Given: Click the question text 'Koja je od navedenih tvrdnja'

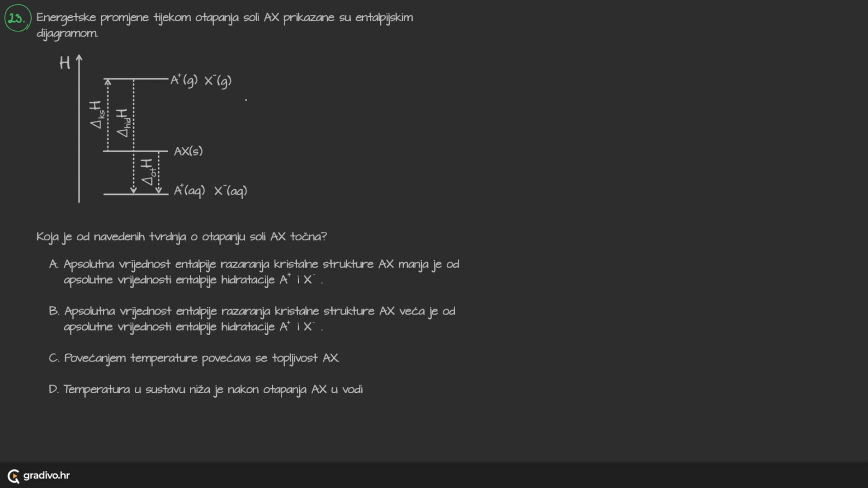Looking at the screenshot, I should [181, 237].
